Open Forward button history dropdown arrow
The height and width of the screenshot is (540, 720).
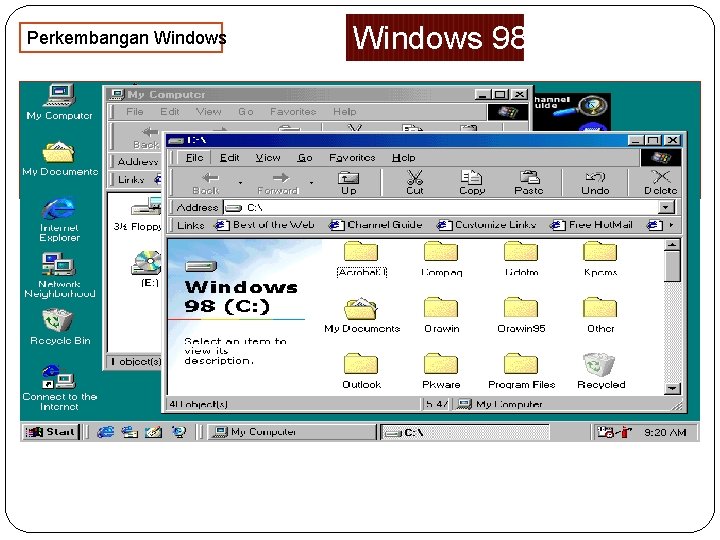[311, 183]
